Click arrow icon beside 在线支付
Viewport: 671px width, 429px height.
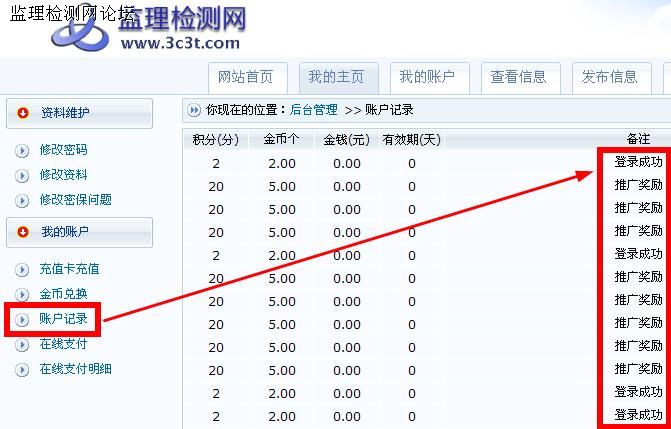[x=22, y=345]
